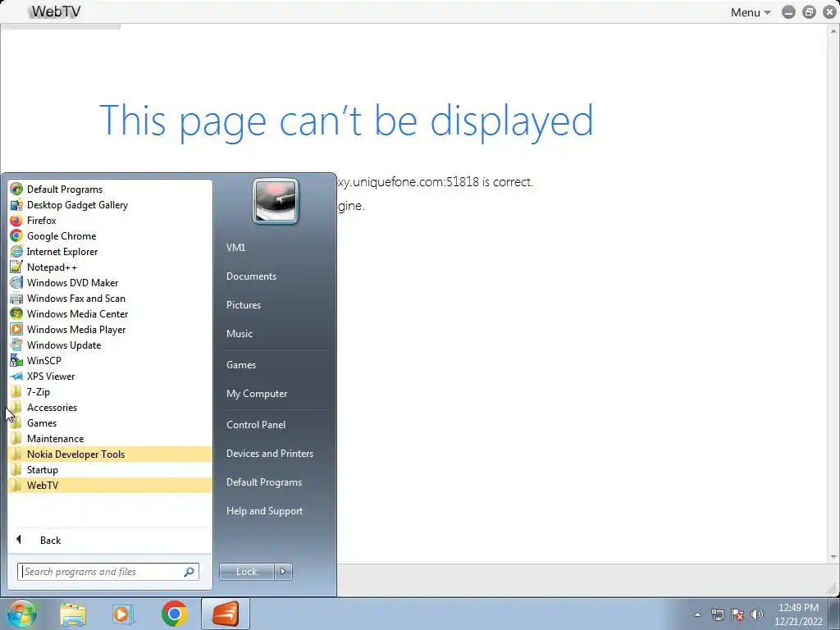The width and height of the screenshot is (840, 630).
Task: Open the network tray icon
Action: tap(717, 614)
